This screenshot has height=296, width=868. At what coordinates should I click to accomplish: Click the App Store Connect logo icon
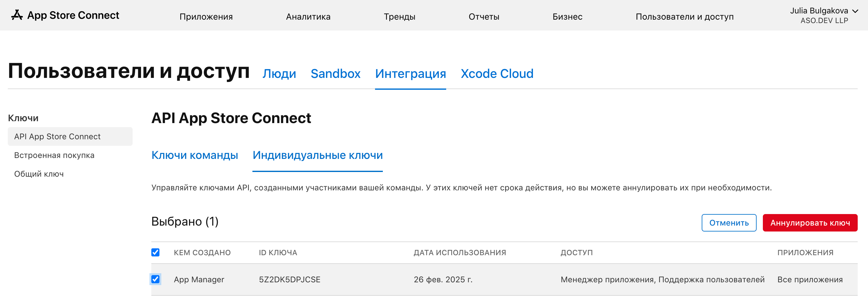17,15
